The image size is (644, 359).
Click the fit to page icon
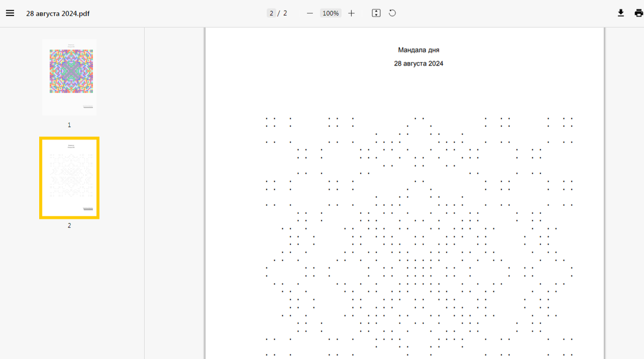[376, 13]
